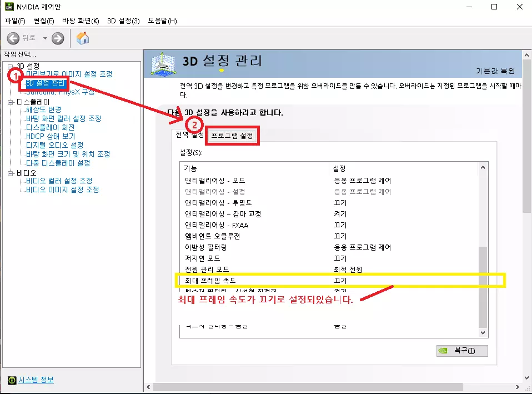Select the 앤티앨리어싱 – 감마 교정 row

point(329,214)
